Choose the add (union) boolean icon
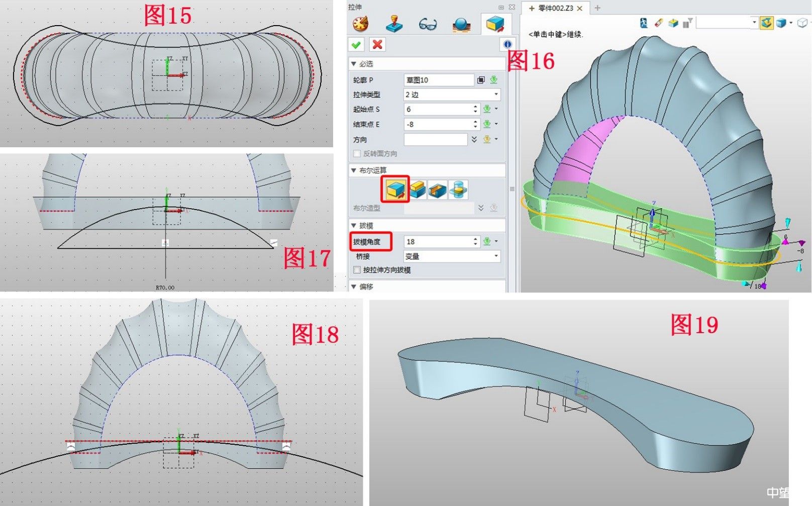Screen dimensions: 812x506 click(417, 189)
